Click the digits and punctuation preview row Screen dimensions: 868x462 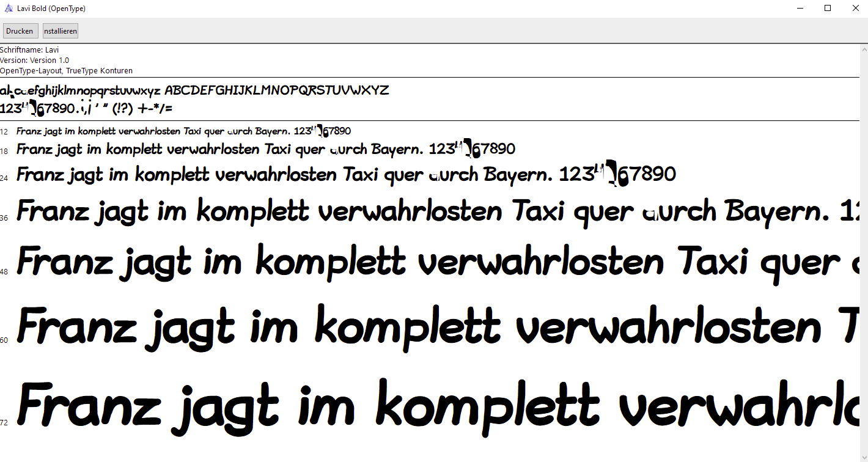86,109
